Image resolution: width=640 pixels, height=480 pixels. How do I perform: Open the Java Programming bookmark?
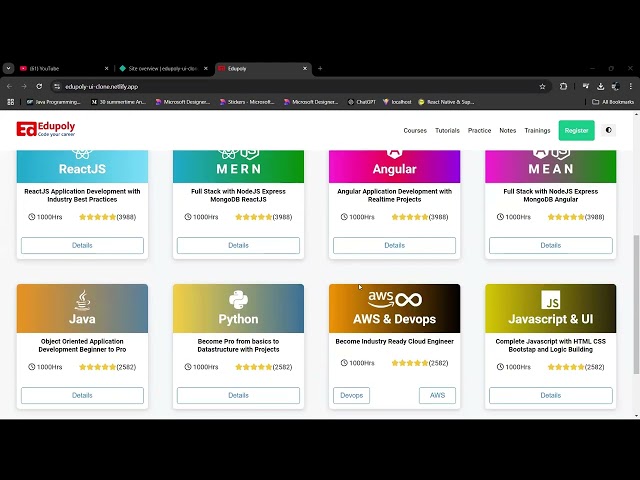click(53, 102)
